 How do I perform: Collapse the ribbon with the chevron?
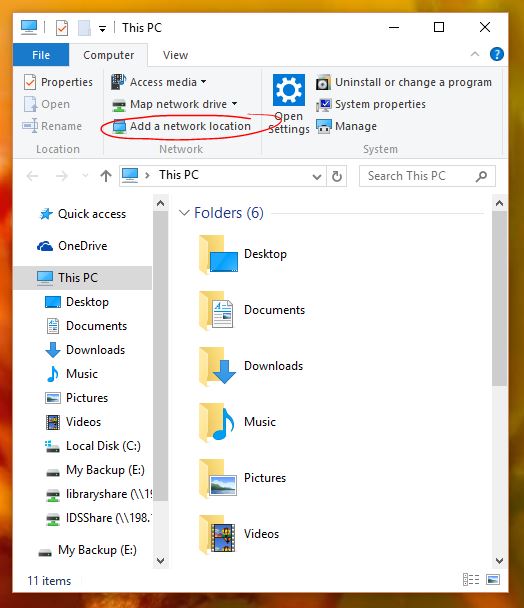[475, 54]
